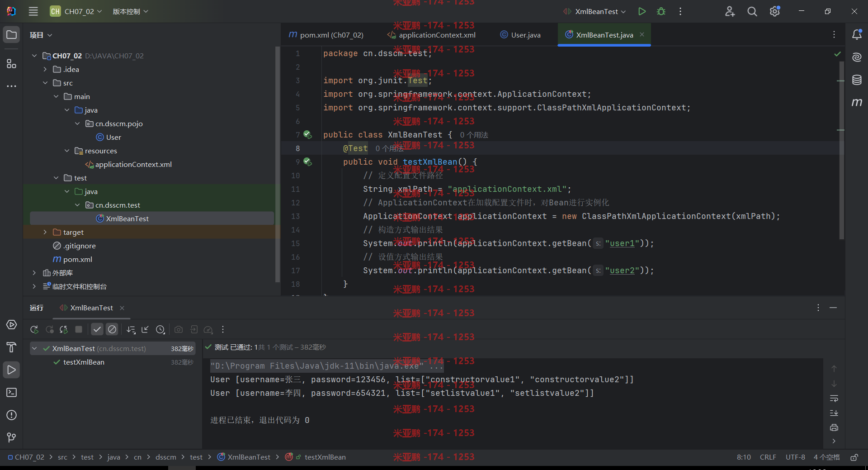Click UTF-8 encoding in status bar
This screenshot has height=470, width=868.
[795, 457]
